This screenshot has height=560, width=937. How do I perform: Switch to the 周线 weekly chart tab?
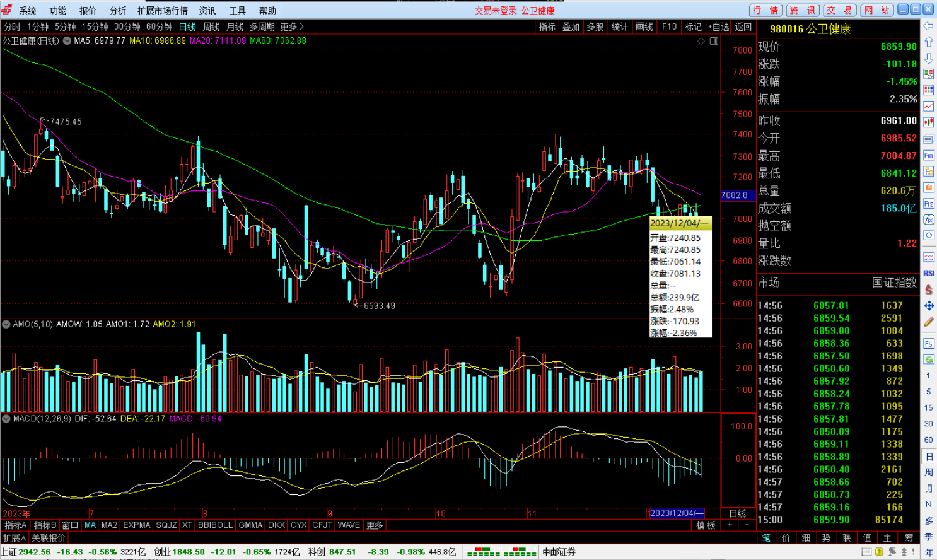pyautogui.click(x=211, y=26)
